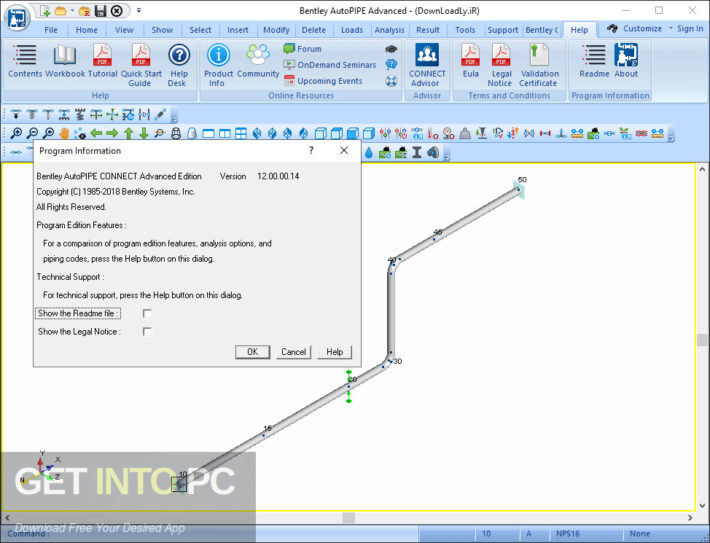Click the About icon in ribbon
The image size is (710, 543).
click(626, 61)
